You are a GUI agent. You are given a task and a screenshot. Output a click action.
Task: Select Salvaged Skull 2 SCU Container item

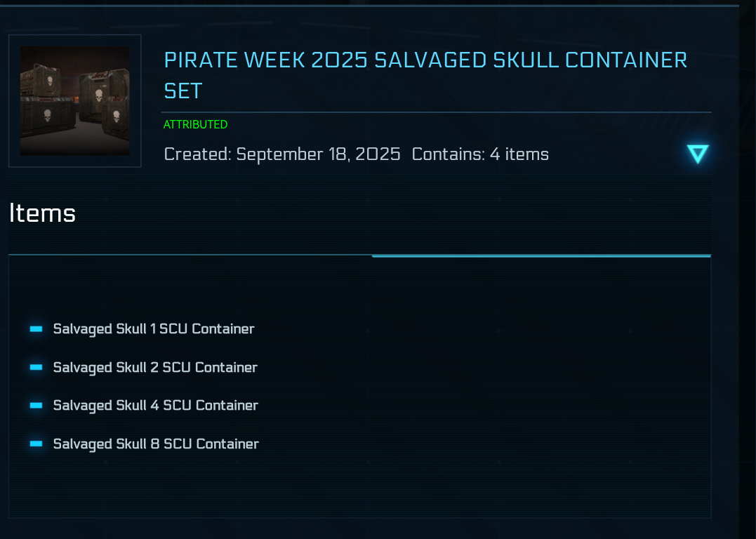click(x=155, y=367)
